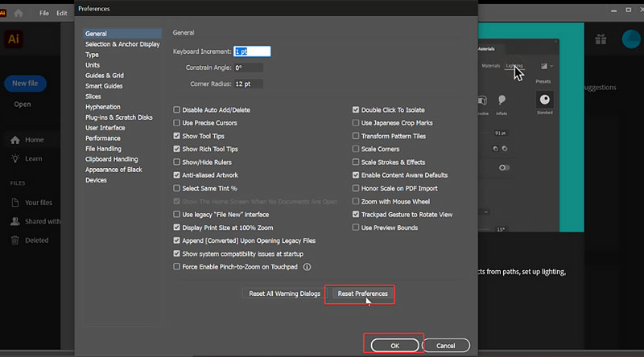Viewport: 644px width, 357px height.
Task: Select the Standard lighting preset icon
Action: [x=545, y=99]
